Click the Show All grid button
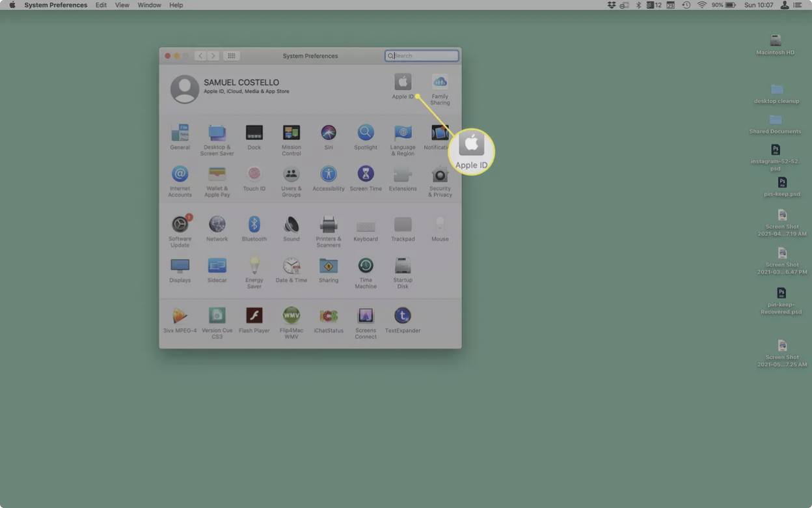This screenshot has height=508, width=812. pyautogui.click(x=231, y=55)
